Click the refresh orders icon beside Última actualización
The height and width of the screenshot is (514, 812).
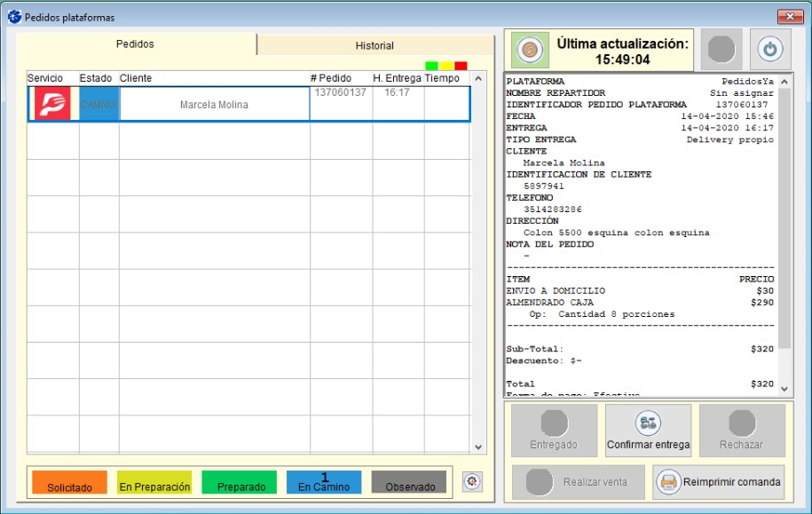529,49
